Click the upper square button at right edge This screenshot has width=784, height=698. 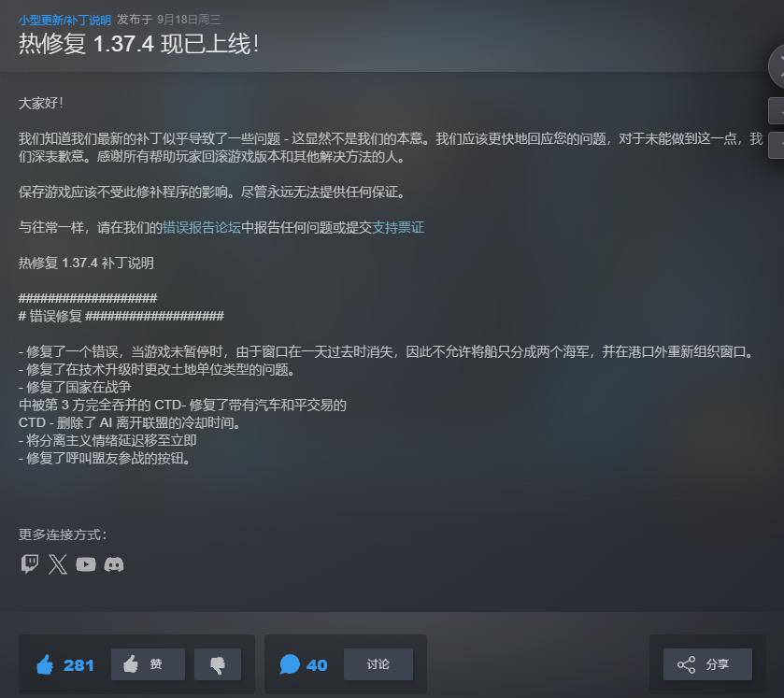coord(777,111)
